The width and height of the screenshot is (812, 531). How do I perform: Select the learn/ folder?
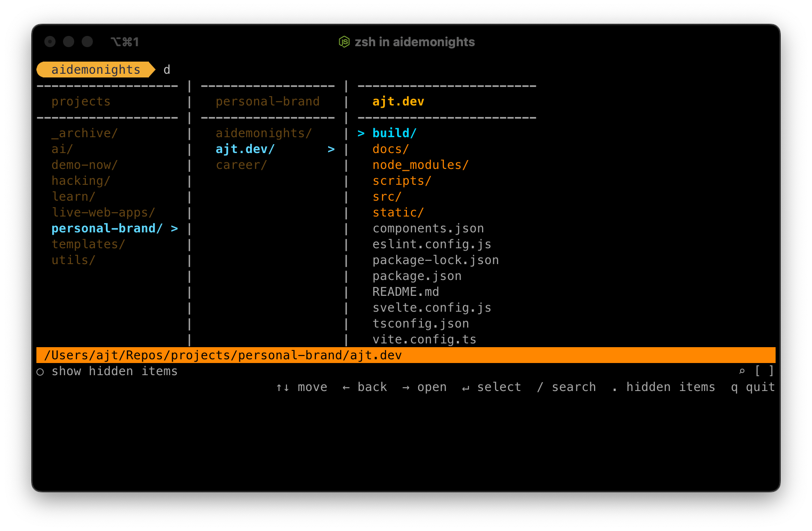pos(73,197)
